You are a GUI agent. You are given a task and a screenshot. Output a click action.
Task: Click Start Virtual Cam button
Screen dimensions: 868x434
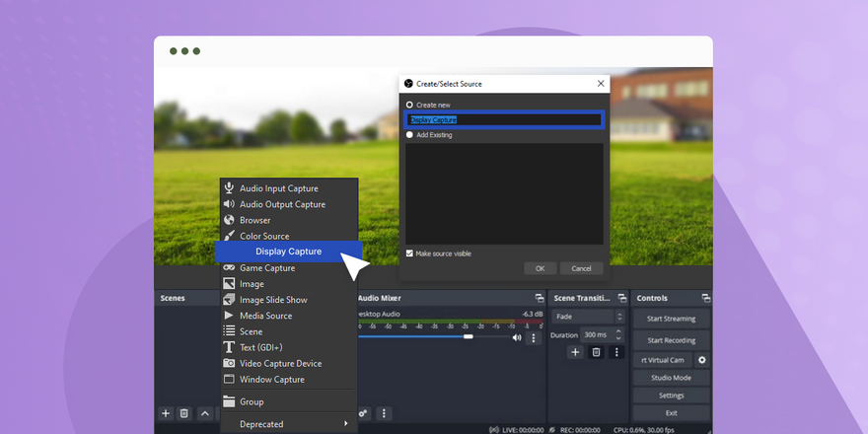click(663, 360)
